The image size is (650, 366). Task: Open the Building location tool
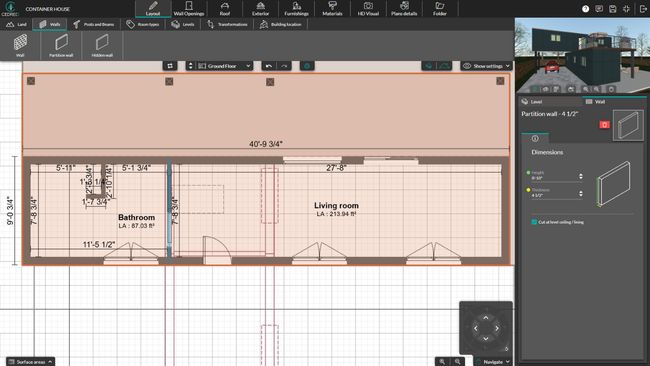coord(281,24)
